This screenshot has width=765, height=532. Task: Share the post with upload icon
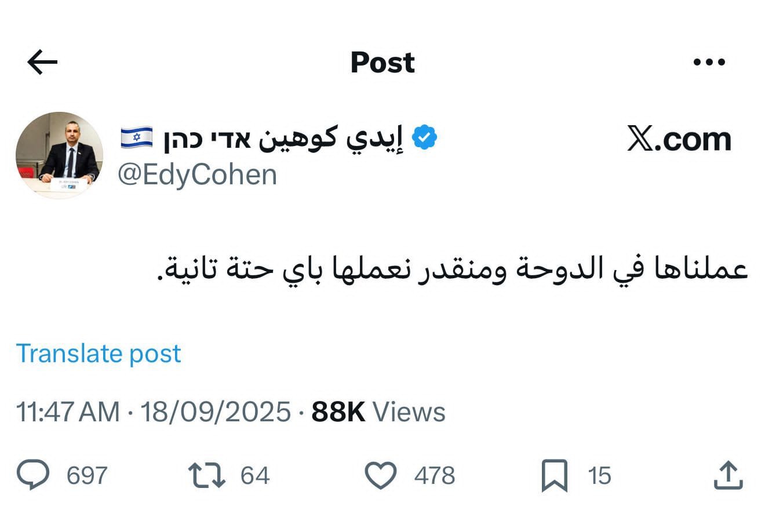pos(728,475)
